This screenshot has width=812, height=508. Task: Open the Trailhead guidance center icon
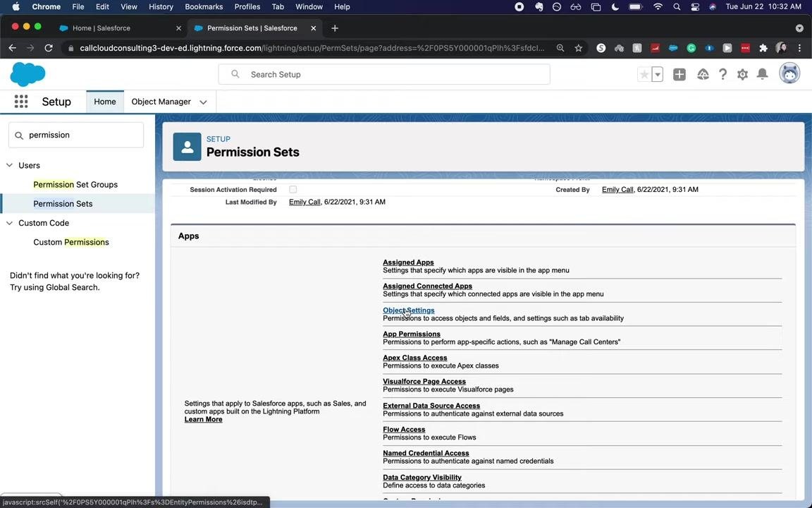point(703,74)
